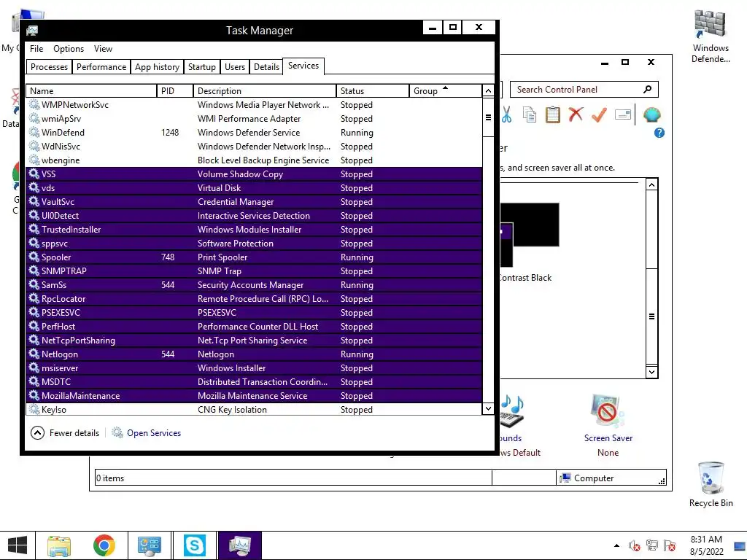Click the orange checkmark icon in Control Panel
Screen dimensions: 747x560
(x=599, y=114)
